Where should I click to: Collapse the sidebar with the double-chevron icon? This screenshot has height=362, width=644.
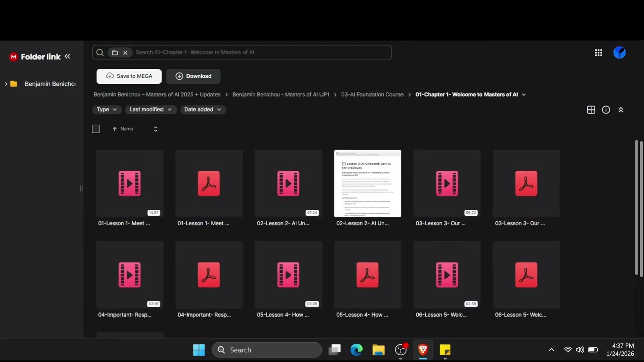coord(67,57)
